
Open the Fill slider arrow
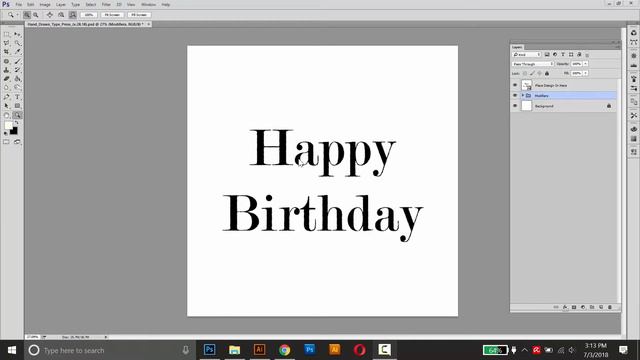586,73
